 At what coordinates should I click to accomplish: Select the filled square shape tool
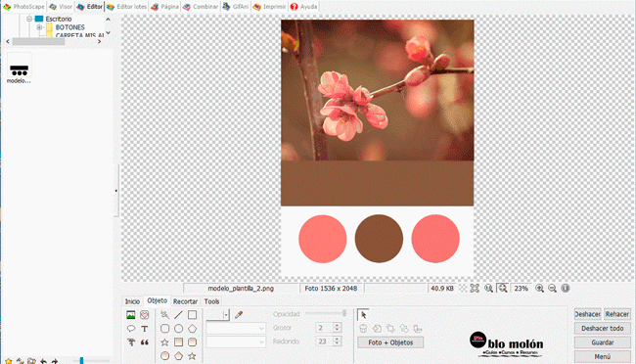pos(178,342)
